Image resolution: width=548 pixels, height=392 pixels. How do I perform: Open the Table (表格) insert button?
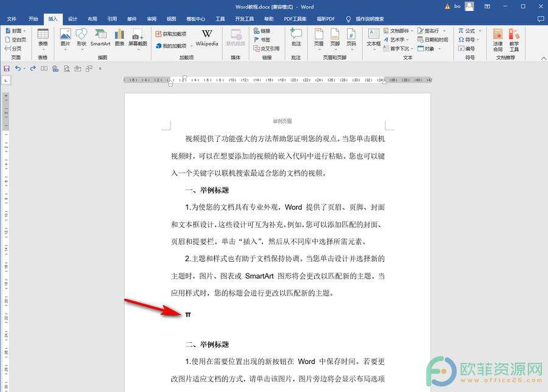[x=43, y=39]
